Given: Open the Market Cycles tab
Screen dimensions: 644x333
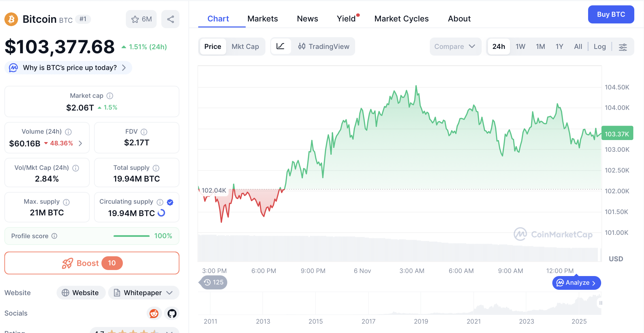Looking at the screenshot, I should pos(401,19).
